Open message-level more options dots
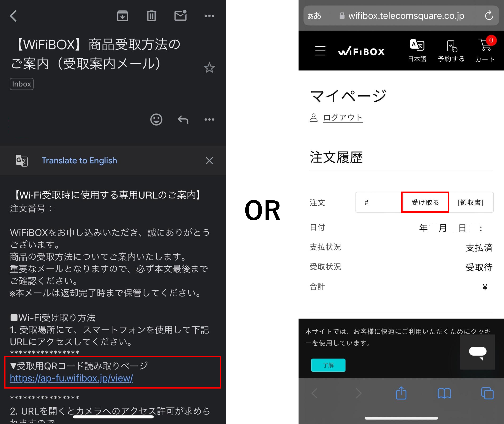This screenshot has height=424, width=504. pos(209,119)
